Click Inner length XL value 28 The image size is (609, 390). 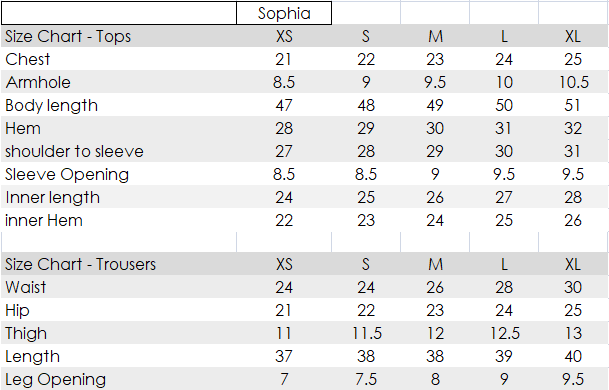[x=573, y=197]
